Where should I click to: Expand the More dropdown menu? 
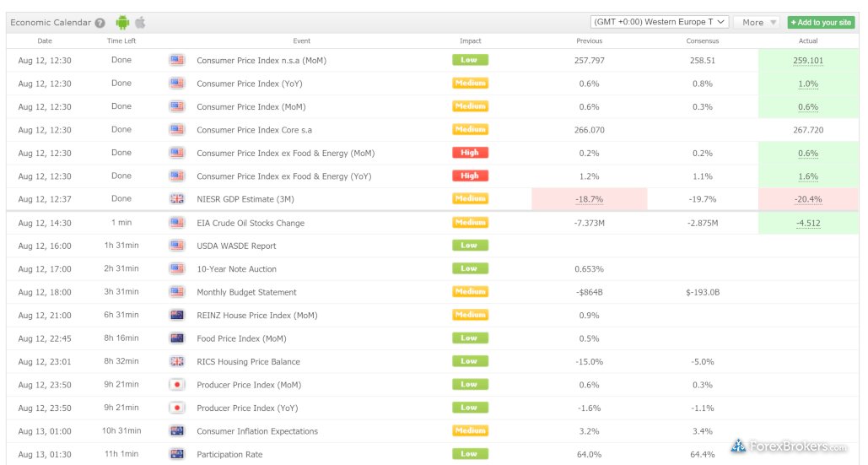pos(757,23)
